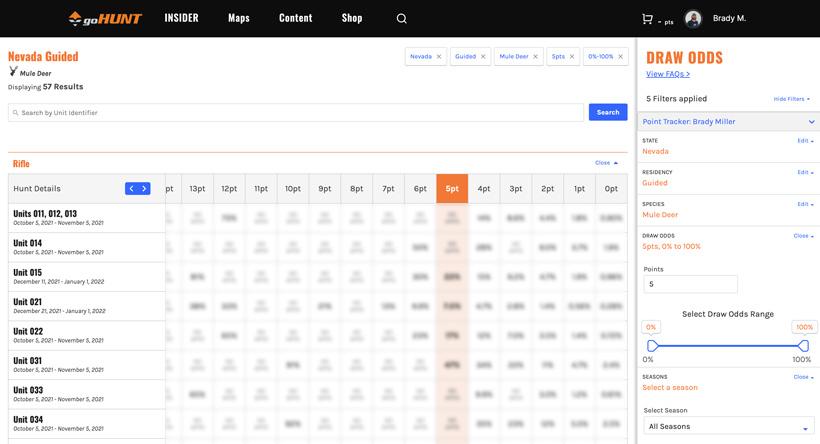Open the INSIDER menu

(181, 18)
